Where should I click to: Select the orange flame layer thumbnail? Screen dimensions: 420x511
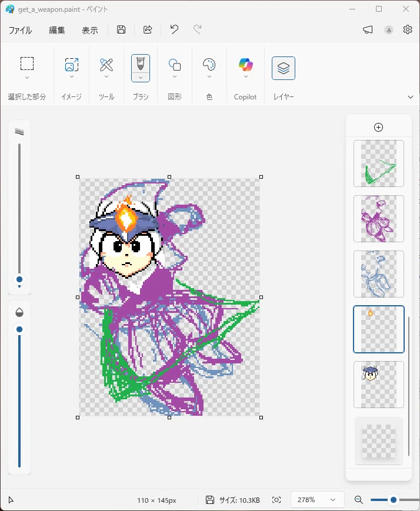tap(379, 329)
